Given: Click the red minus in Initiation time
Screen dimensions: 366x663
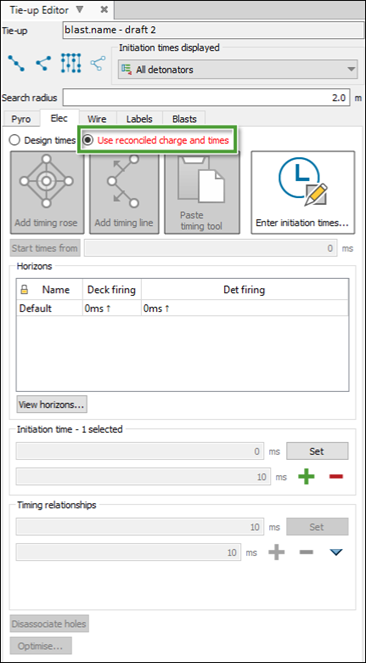Looking at the screenshot, I should [x=336, y=477].
